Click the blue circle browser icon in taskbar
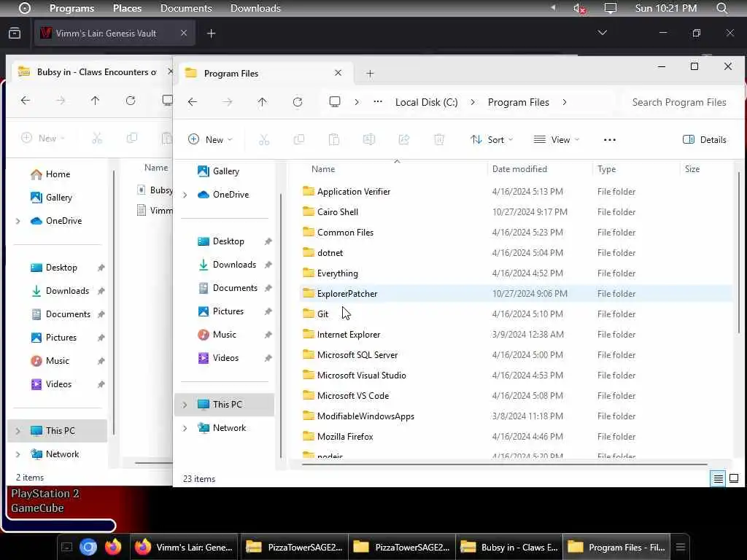 pyautogui.click(x=88, y=547)
